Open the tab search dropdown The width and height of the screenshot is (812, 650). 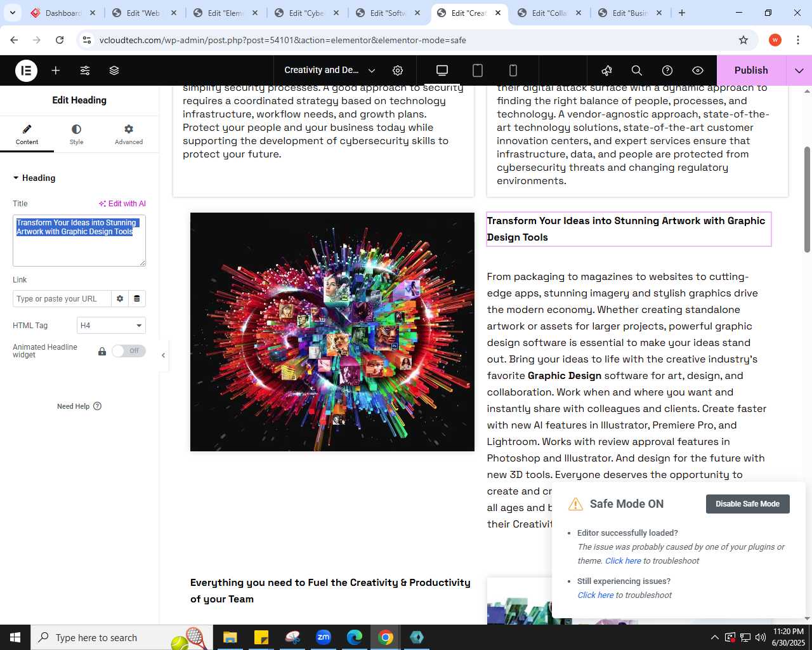pyautogui.click(x=13, y=13)
